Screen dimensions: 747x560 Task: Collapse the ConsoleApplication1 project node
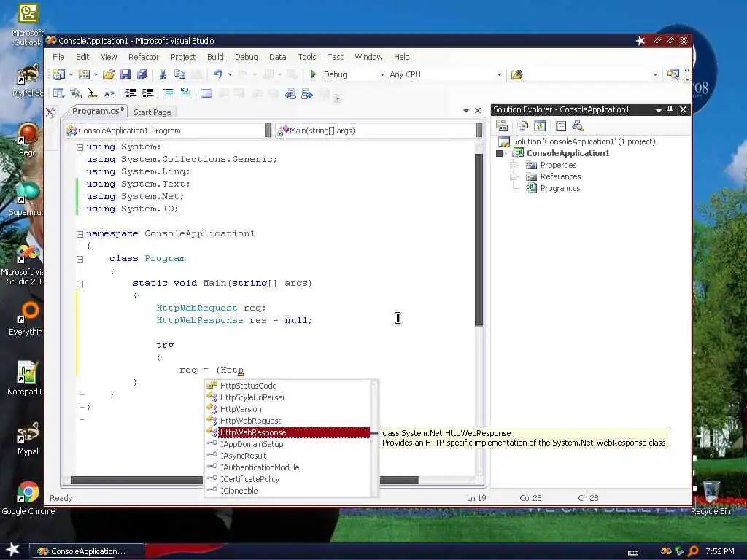[x=500, y=153]
